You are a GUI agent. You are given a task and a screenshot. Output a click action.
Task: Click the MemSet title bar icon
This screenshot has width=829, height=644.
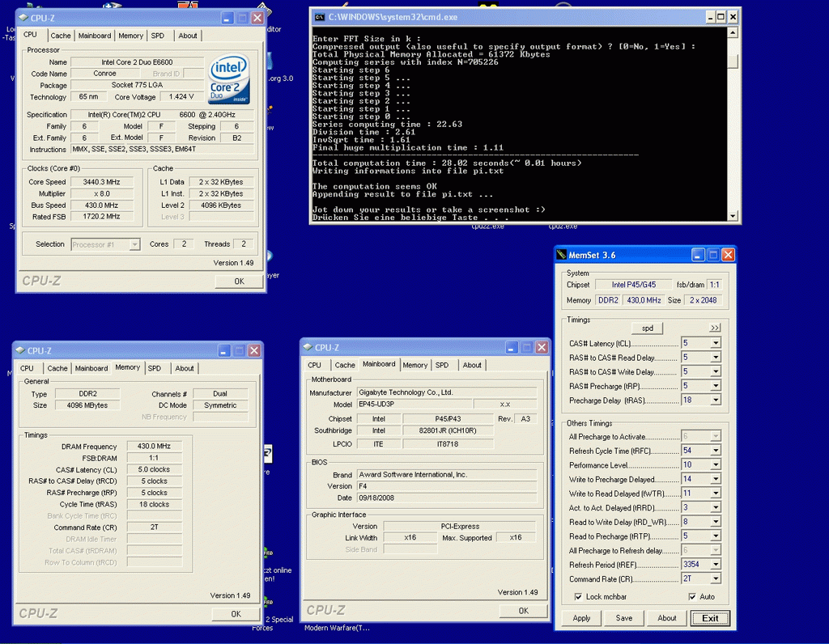coord(561,255)
